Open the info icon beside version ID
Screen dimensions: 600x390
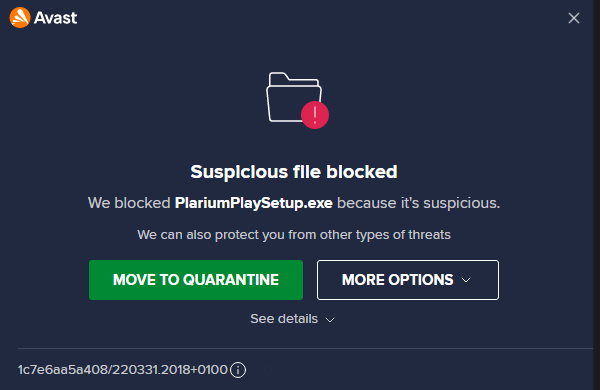click(x=238, y=370)
